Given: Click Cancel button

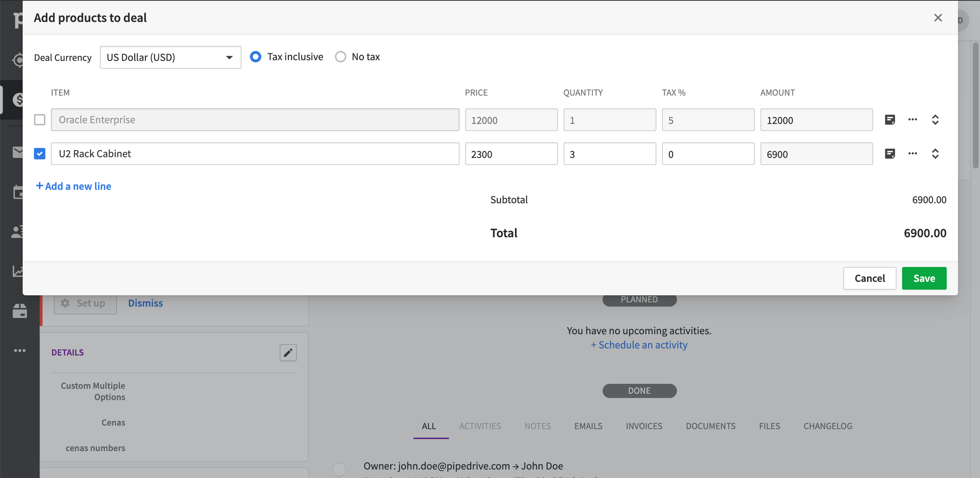Looking at the screenshot, I should [x=869, y=278].
